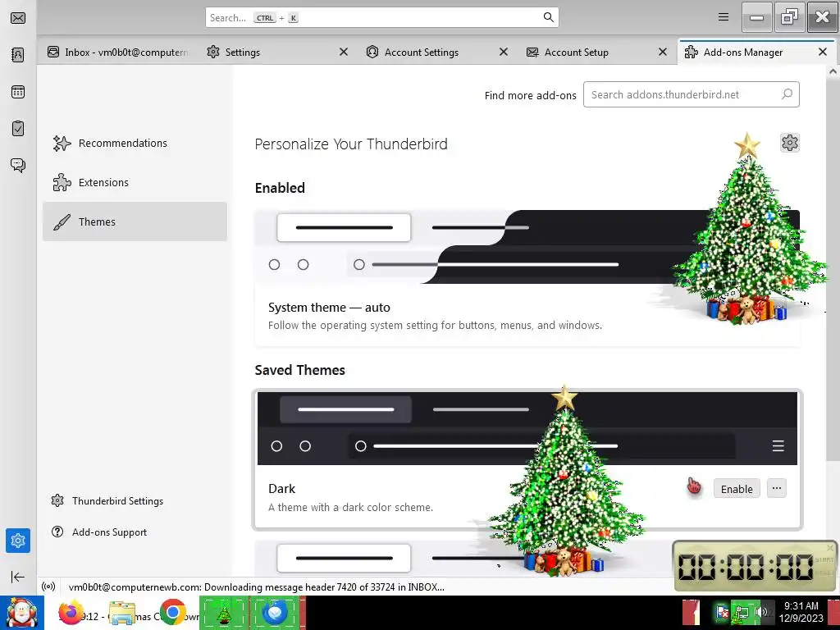This screenshot has width=840, height=630.
Task: Click the Search addons.thunderbird.net field
Action: tap(691, 94)
